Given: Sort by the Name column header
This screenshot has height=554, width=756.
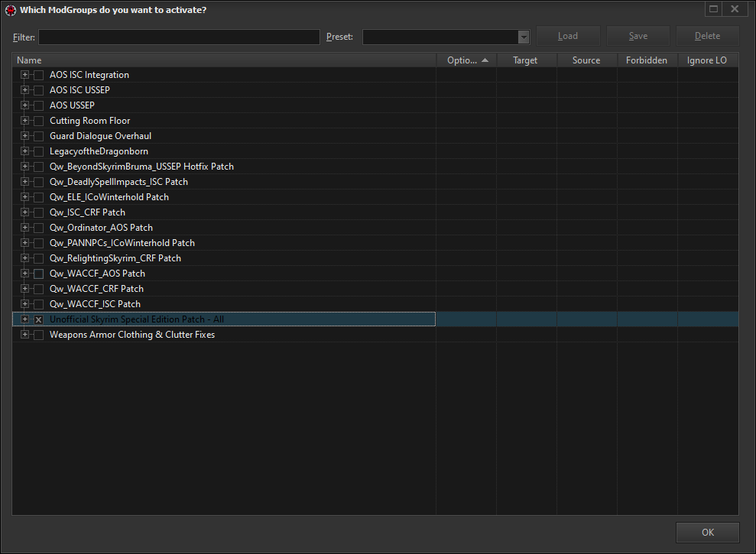Looking at the screenshot, I should pyautogui.click(x=224, y=60).
